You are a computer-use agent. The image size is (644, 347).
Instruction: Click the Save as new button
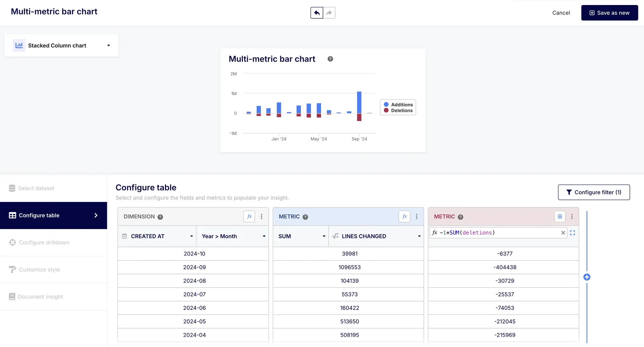609,13
